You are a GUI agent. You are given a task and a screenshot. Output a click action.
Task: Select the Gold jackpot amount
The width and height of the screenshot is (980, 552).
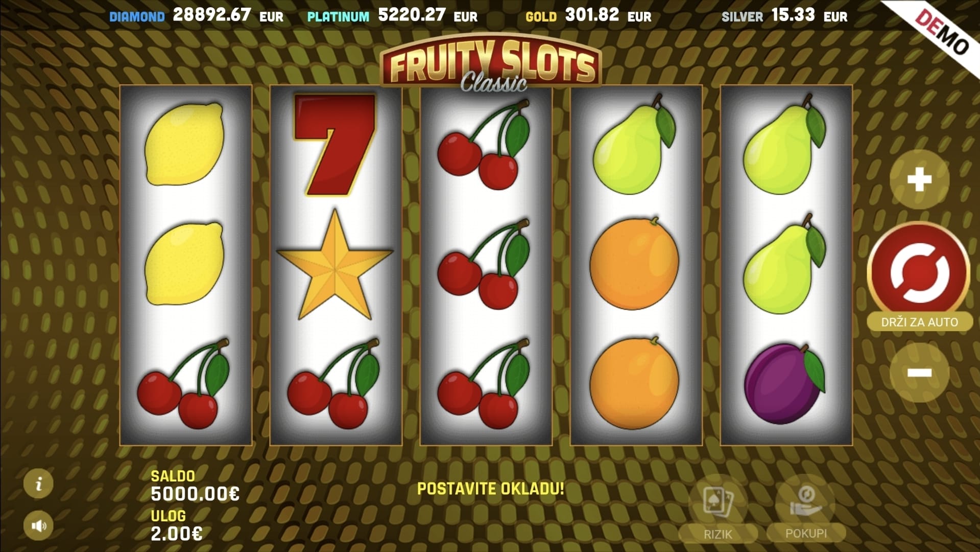tap(592, 14)
